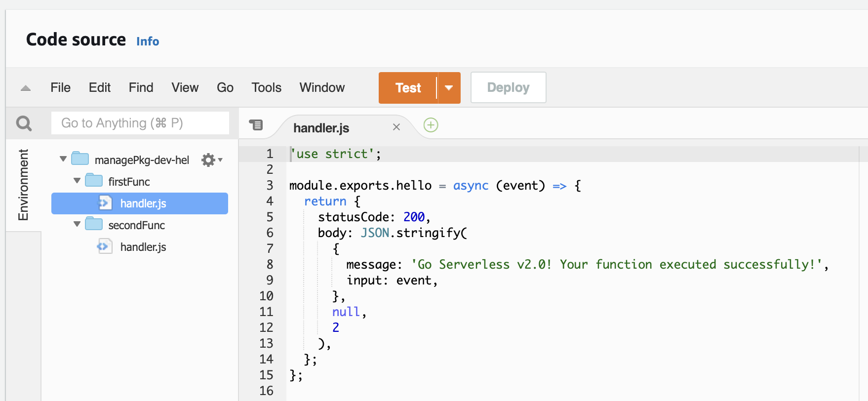The image size is (868, 401).
Task: Click the secondFunc folder icon
Action: click(94, 224)
